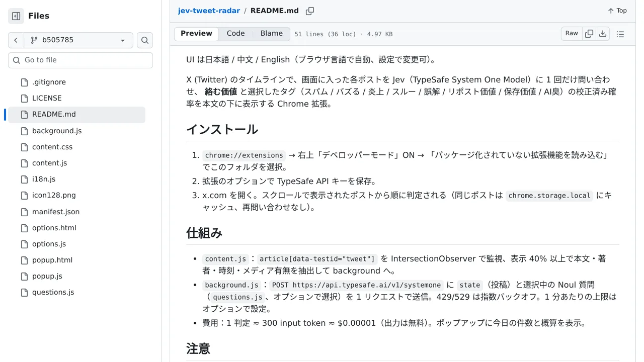The image size is (644, 362).
Task: Open the Raw file view
Action: click(x=572, y=34)
